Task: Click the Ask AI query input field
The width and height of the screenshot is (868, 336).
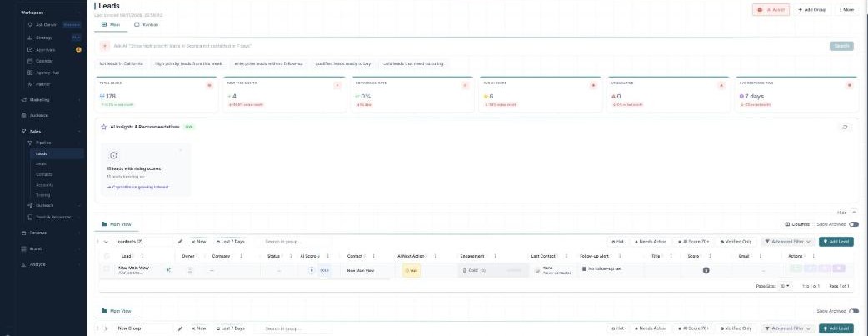Action: click(468, 46)
